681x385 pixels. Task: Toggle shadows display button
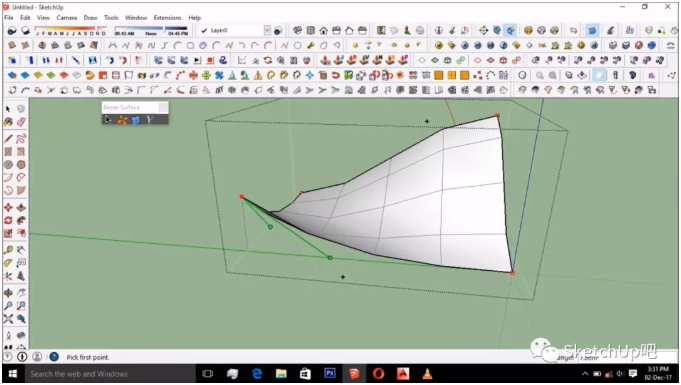click(x=12, y=30)
